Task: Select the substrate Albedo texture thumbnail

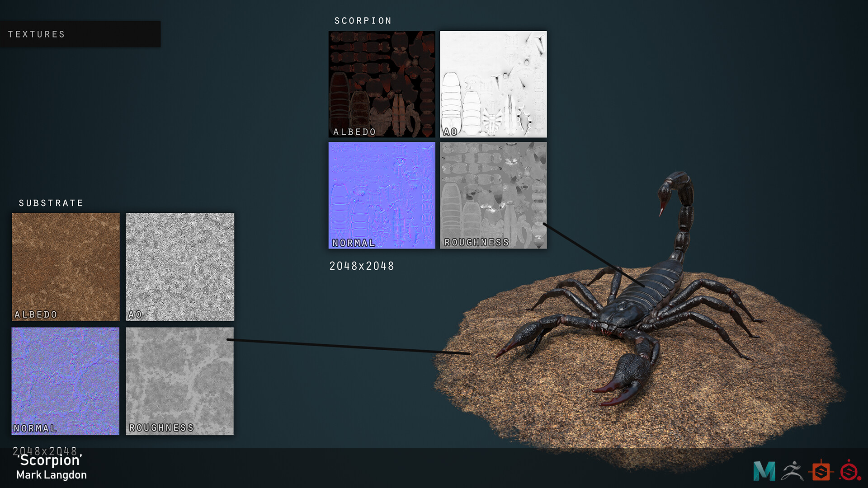Action: point(66,267)
